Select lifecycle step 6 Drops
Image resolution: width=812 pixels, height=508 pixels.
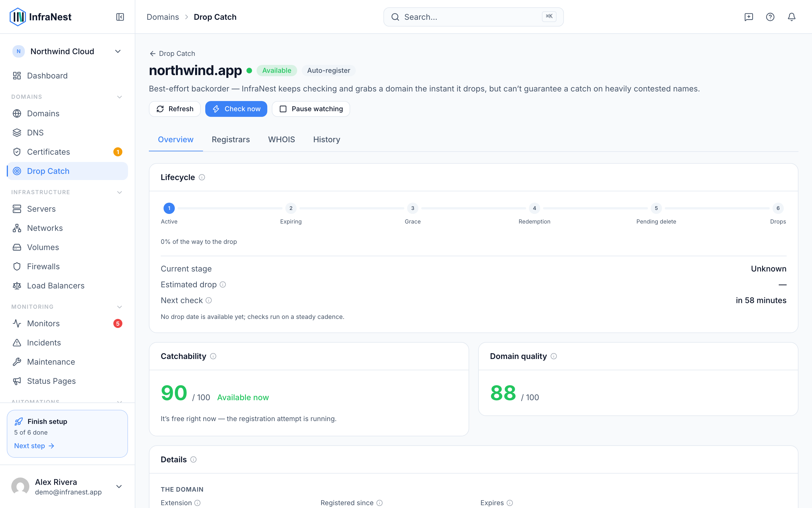point(778,208)
